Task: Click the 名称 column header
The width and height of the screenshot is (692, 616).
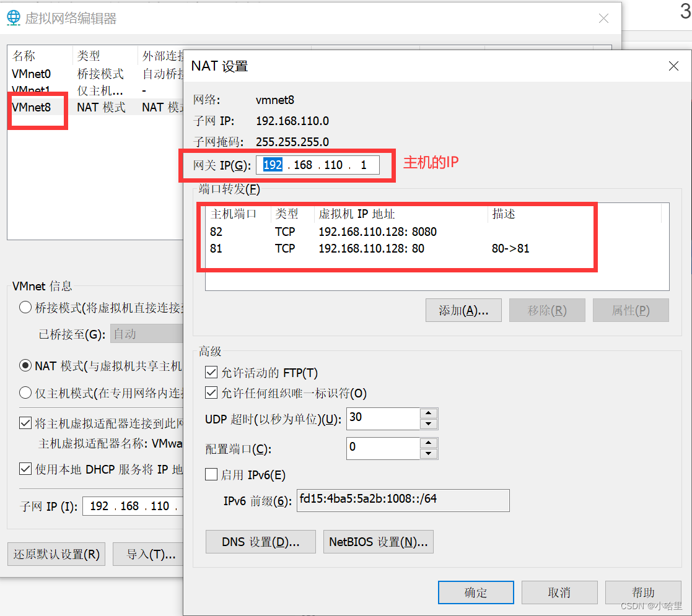Action: tap(24, 56)
